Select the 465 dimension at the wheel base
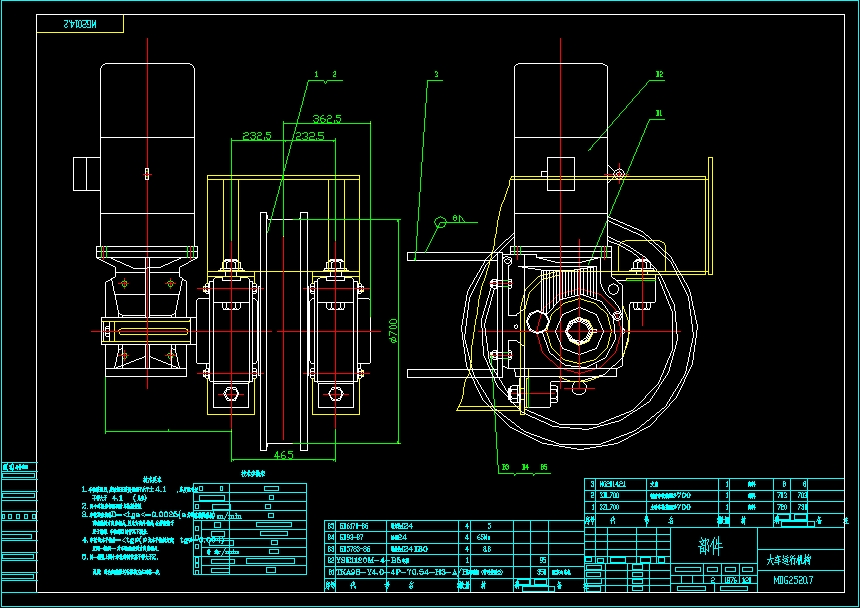 (284, 454)
